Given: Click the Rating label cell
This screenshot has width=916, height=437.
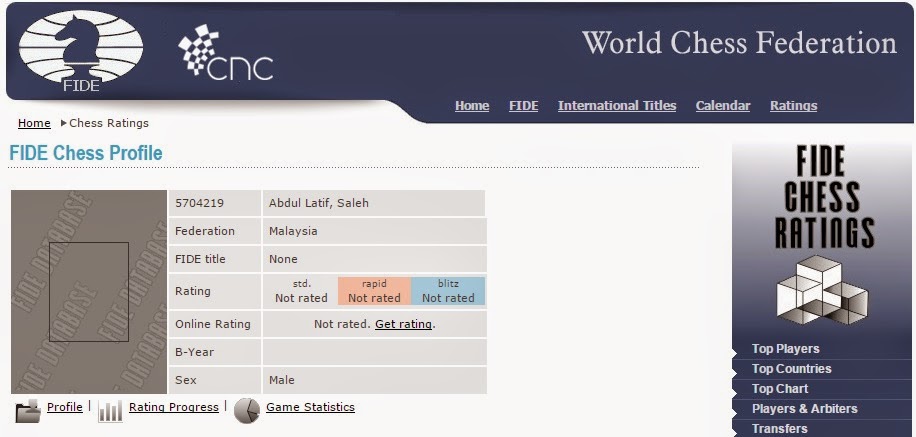Looking at the screenshot, I should click(214, 291).
